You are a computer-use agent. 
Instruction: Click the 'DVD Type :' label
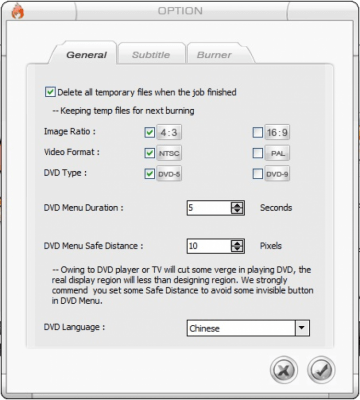[x=65, y=173]
